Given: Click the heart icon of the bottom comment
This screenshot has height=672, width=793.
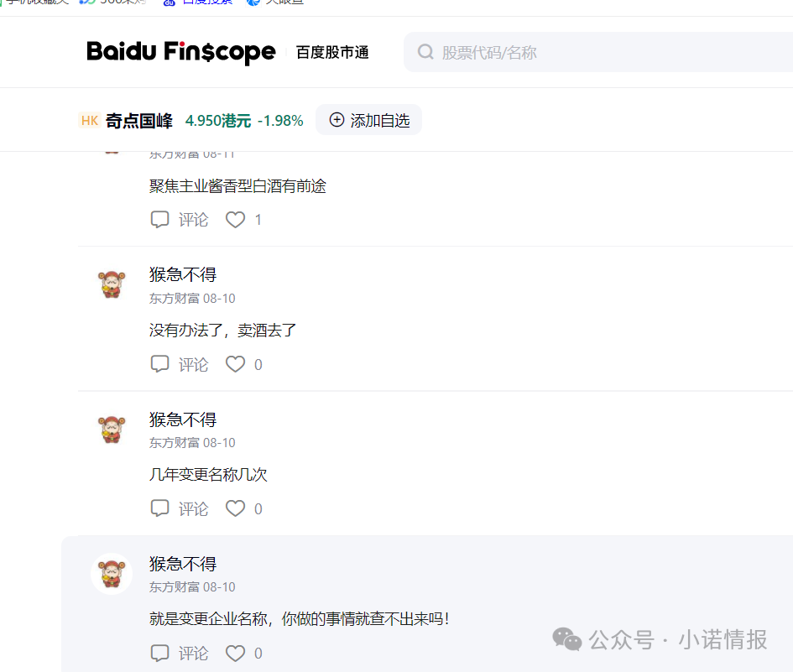Looking at the screenshot, I should click(x=235, y=653).
